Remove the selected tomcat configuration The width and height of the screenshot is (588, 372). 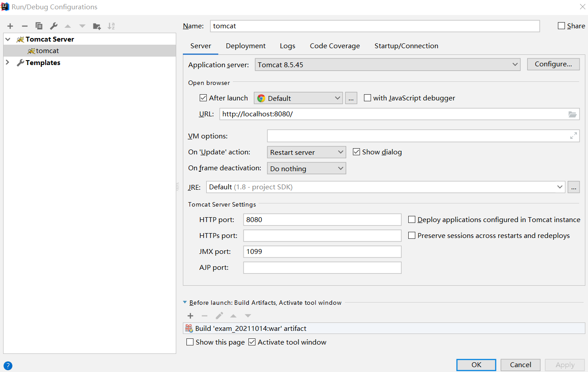[x=24, y=26]
